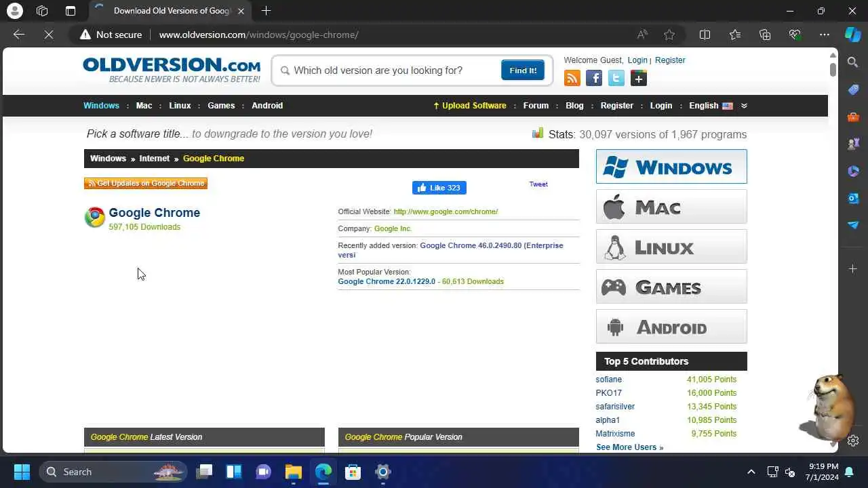Open the tab actions menu icon

[71, 11]
